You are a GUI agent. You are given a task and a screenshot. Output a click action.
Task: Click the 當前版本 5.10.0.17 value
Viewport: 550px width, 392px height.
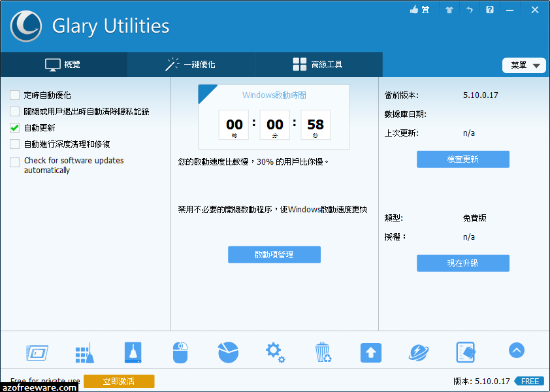(x=481, y=95)
